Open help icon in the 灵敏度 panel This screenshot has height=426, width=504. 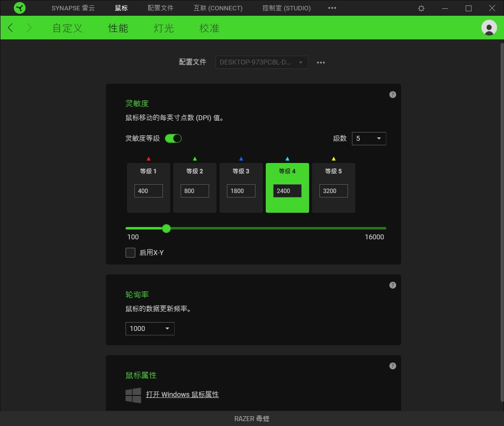click(x=392, y=95)
